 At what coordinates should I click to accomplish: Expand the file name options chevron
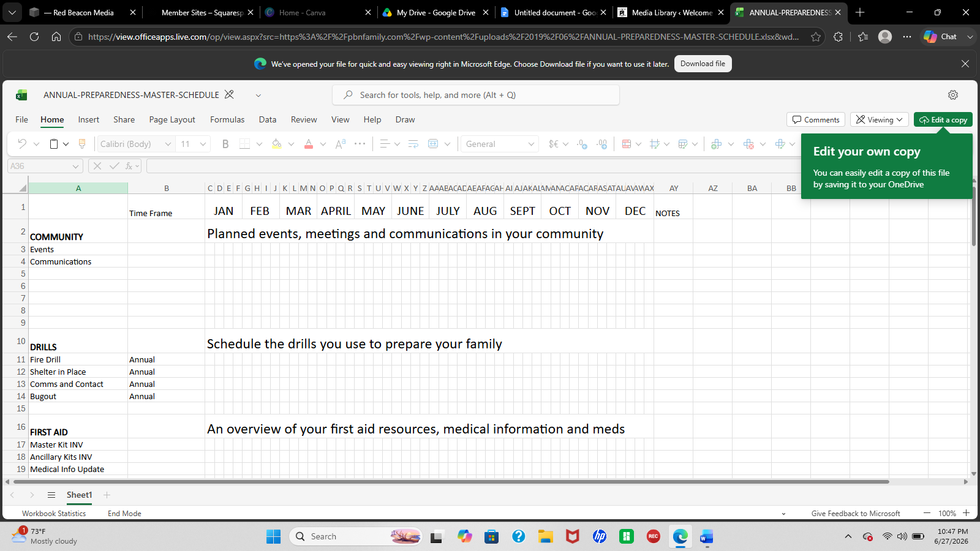(x=258, y=95)
